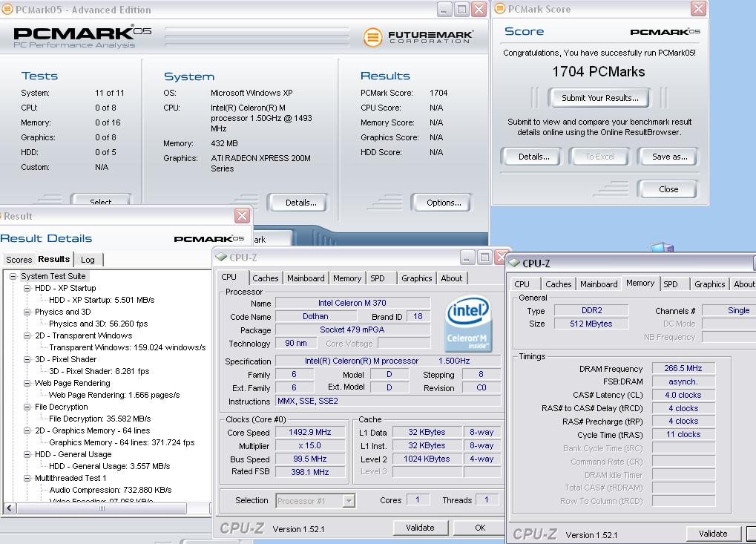
Task: Click the Save as button
Action: pyautogui.click(x=669, y=157)
